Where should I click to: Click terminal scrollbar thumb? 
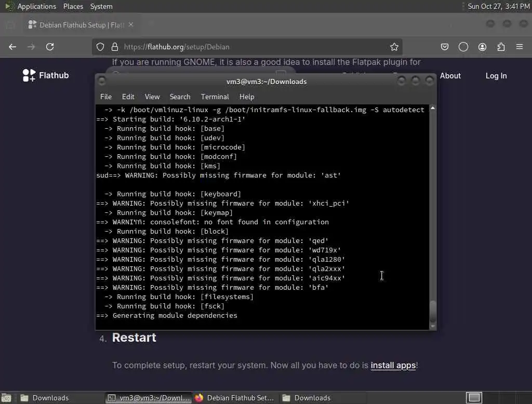pos(433,311)
